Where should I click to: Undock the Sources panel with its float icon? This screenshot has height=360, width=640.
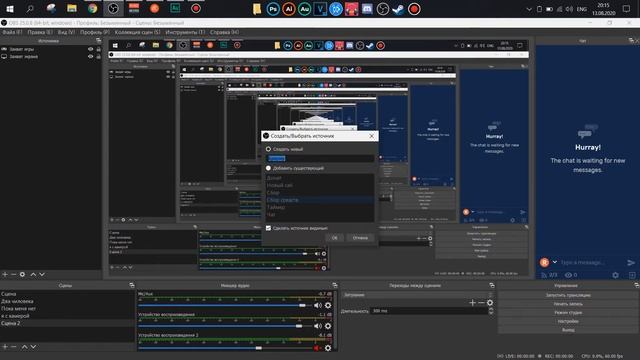pos(98,40)
